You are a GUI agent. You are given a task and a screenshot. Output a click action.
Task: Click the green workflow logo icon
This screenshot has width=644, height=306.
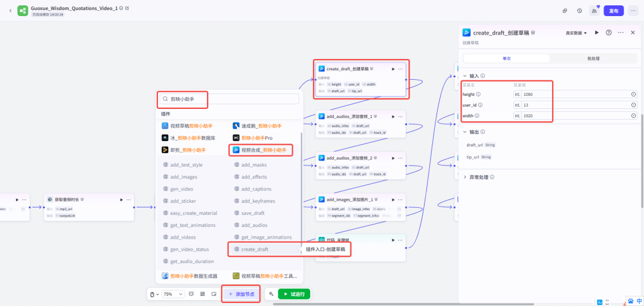(x=23, y=11)
